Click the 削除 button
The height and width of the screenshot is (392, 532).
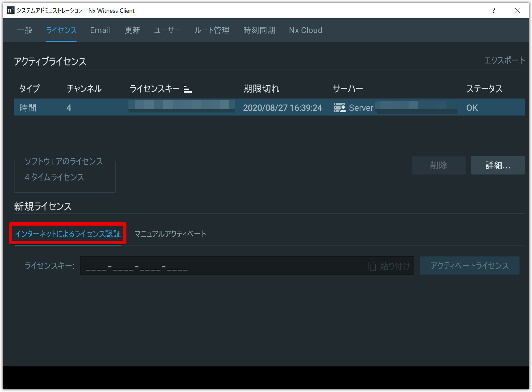(439, 165)
